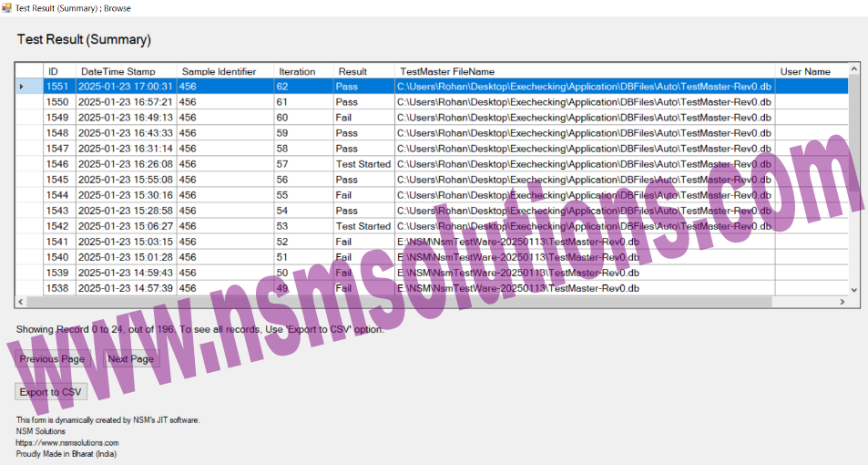This screenshot has width=868, height=465.
Task: Click the Next Page button
Action: [x=130, y=358]
